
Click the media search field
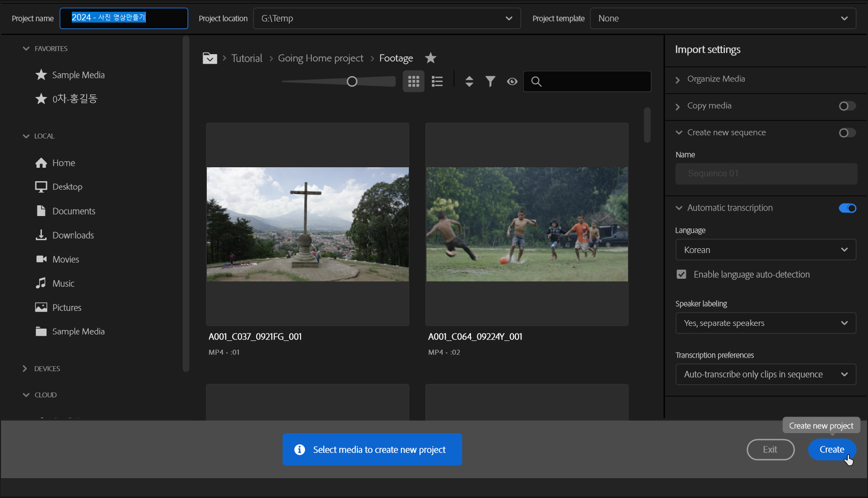pyautogui.click(x=587, y=81)
